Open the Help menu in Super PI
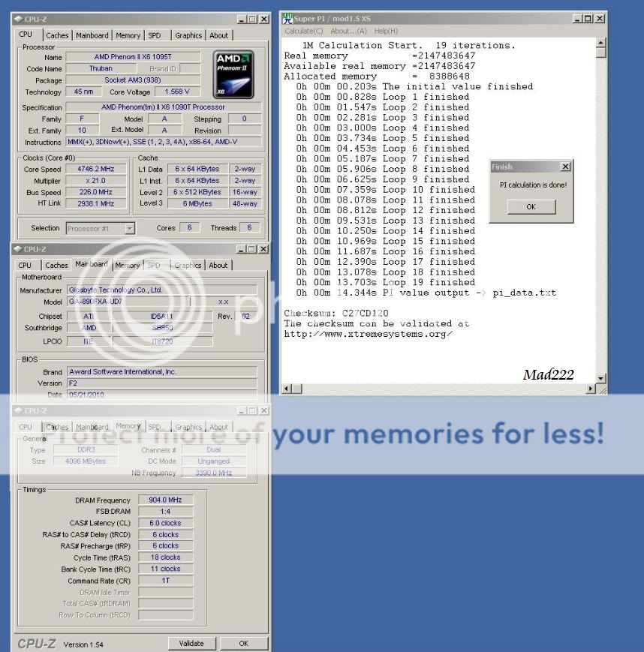 pyautogui.click(x=386, y=31)
